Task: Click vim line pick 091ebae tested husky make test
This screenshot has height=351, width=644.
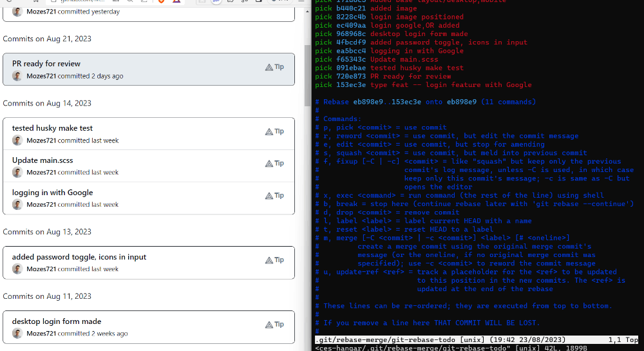Action: 390,68
